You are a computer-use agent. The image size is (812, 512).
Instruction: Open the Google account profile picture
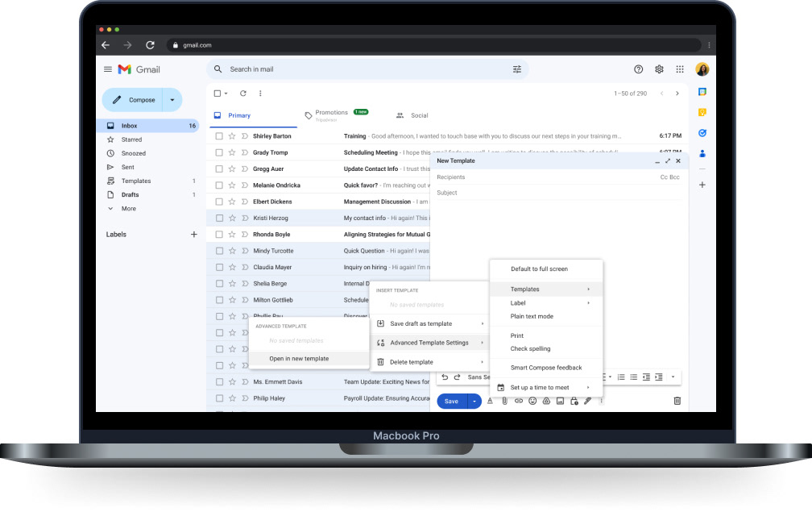pyautogui.click(x=702, y=69)
